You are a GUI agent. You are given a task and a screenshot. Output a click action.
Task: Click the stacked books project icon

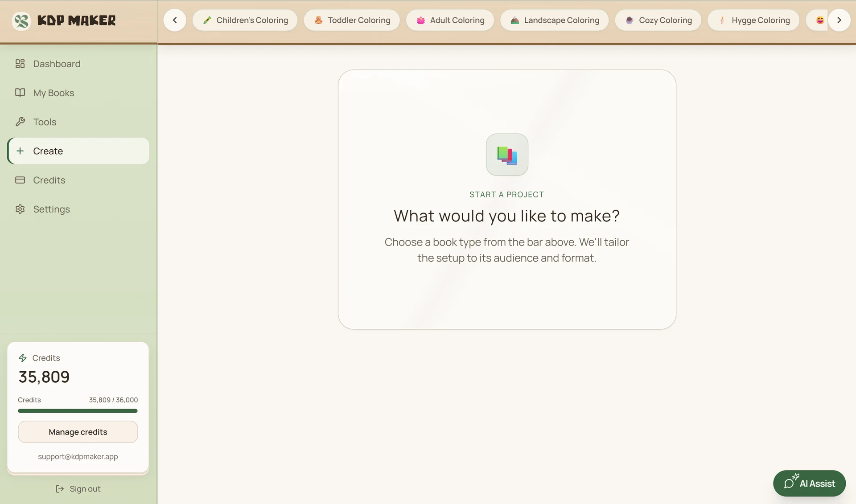(x=507, y=155)
